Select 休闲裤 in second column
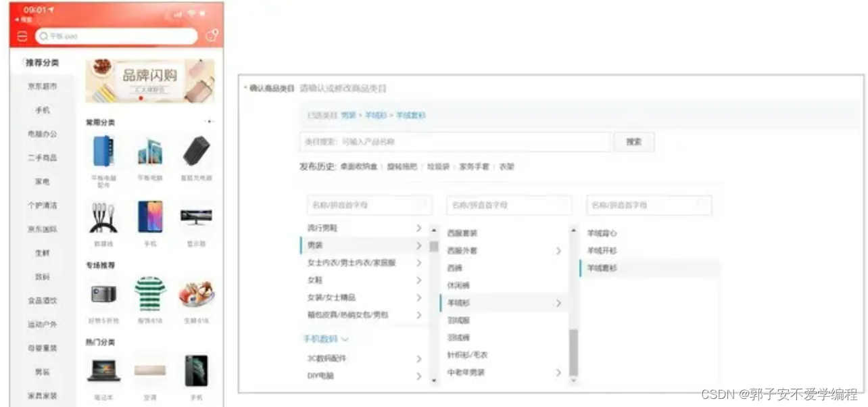868x407 pixels. tap(458, 285)
